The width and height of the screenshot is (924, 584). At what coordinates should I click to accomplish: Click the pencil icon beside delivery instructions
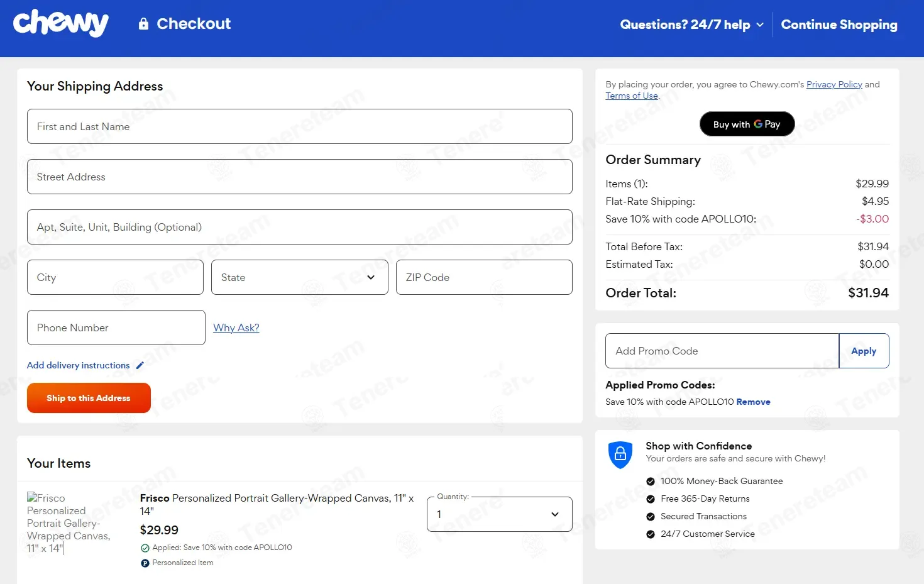140,365
